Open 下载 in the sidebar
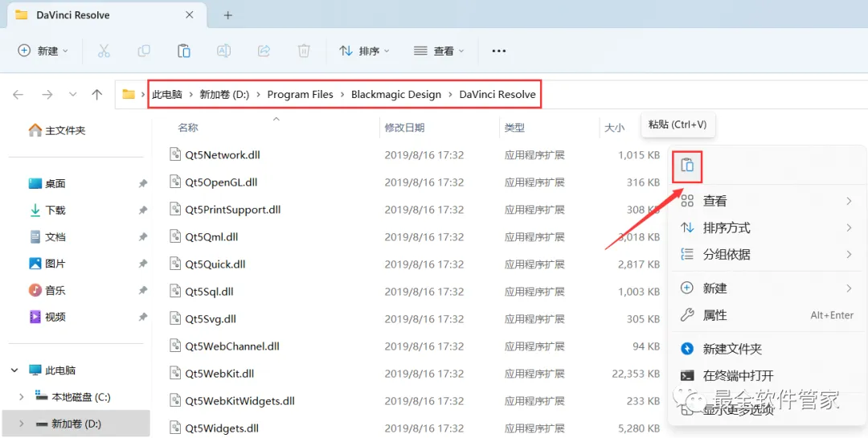The image size is (868, 438). coord(47,210)
